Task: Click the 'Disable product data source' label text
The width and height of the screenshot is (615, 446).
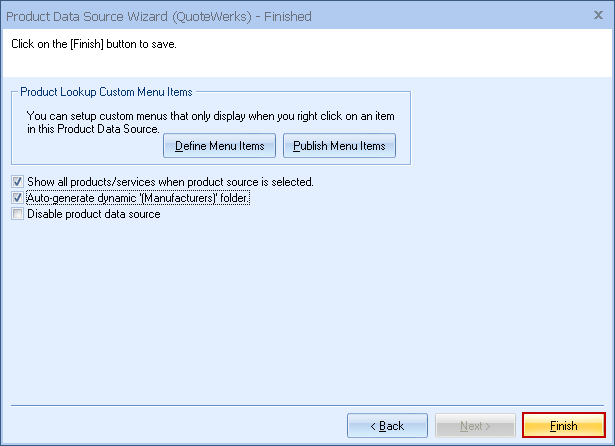Action: (93, 214)
